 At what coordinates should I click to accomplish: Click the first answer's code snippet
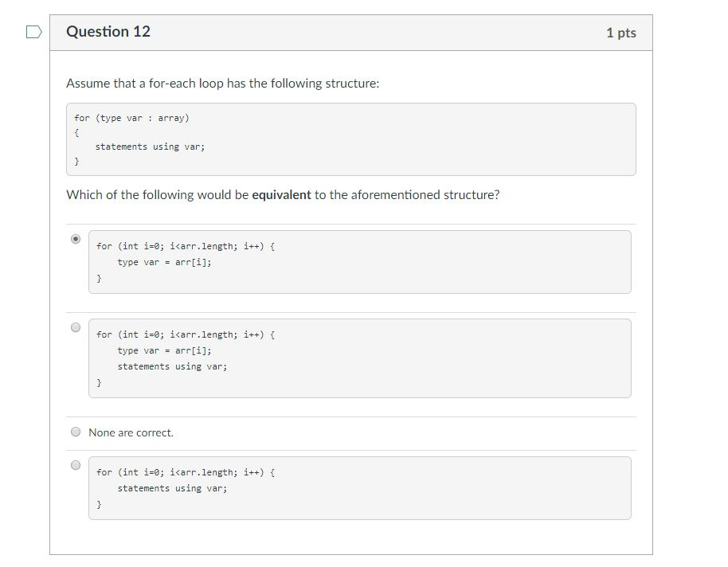[358, 261]
